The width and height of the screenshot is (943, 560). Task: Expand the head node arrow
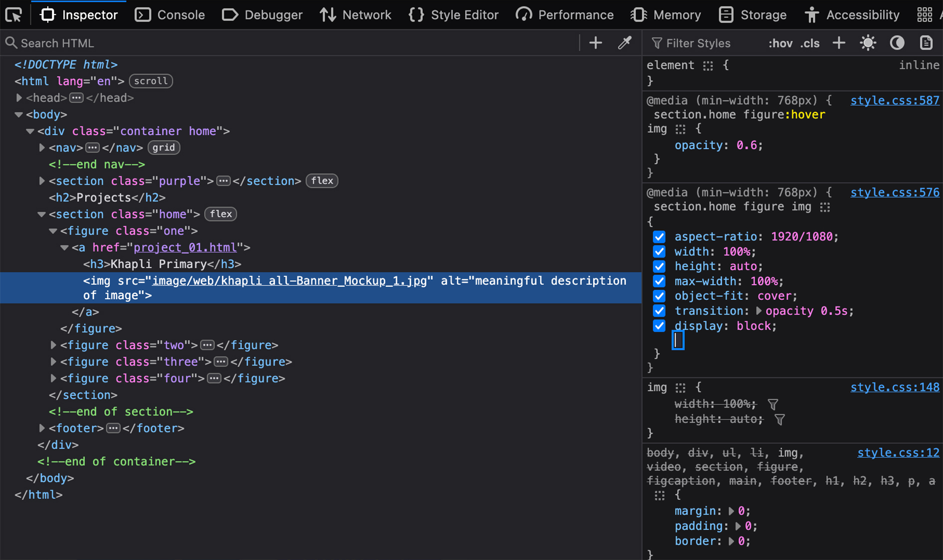pyautogui.click(x=19, y=98)
